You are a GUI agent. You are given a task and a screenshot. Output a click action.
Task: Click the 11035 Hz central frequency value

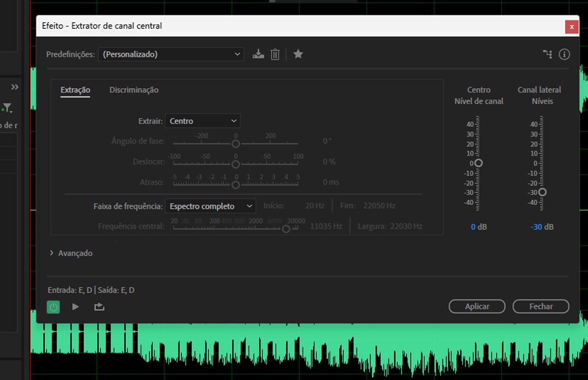coord(326,226)
